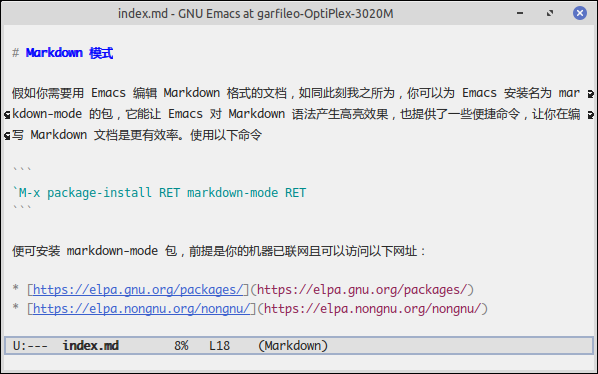Image resolution: width=598 pixels, height=374 pixels.
Task: Click the red elpa.gnu.org URL in parentheses
Action: coord(362,290)
